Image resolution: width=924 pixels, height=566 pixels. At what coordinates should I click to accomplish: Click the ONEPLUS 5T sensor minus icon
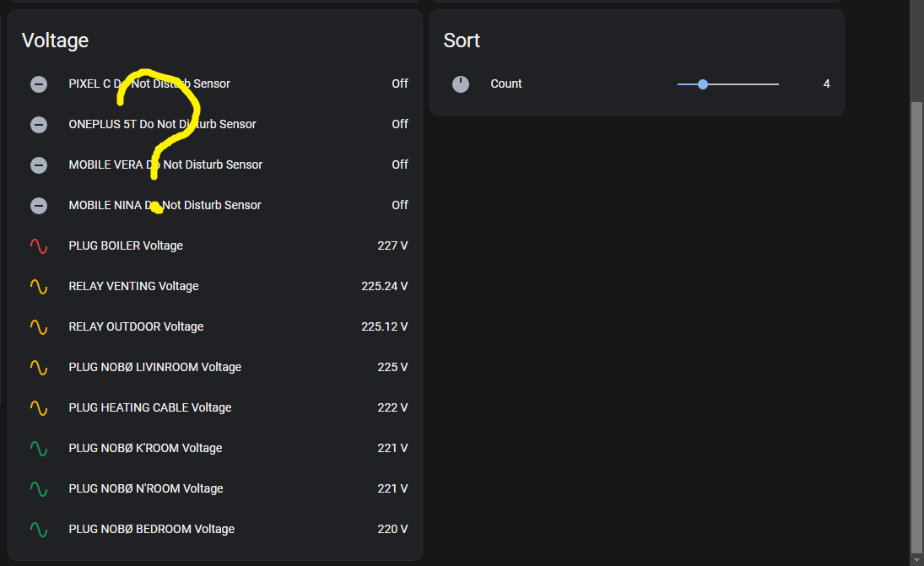(39, 124)
